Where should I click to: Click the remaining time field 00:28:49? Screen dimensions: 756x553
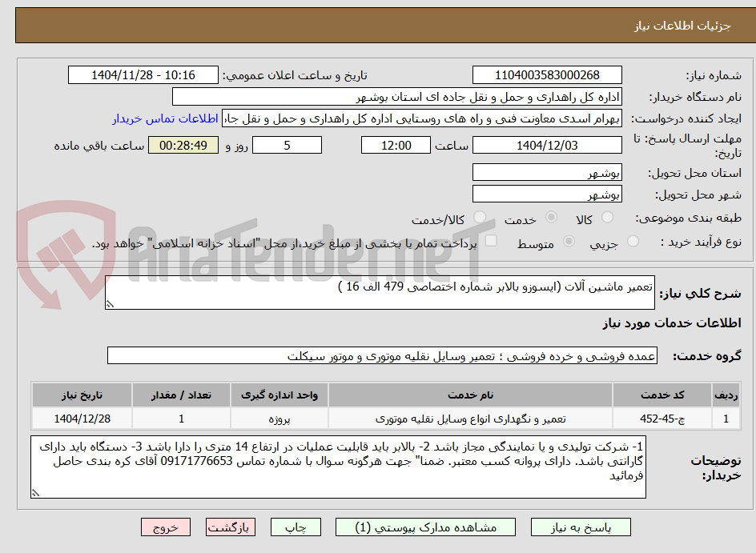(183, 145)
